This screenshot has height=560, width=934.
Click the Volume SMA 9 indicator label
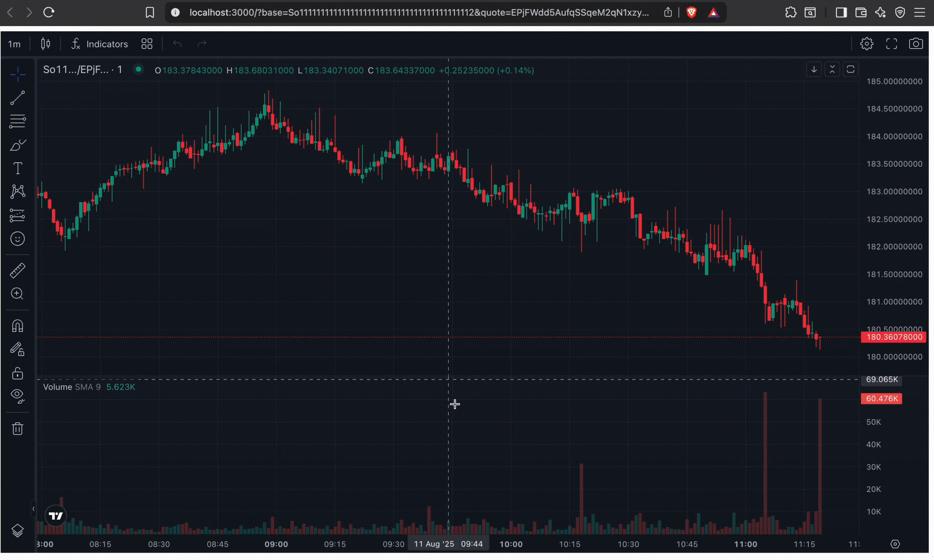(x=72, y=387)
